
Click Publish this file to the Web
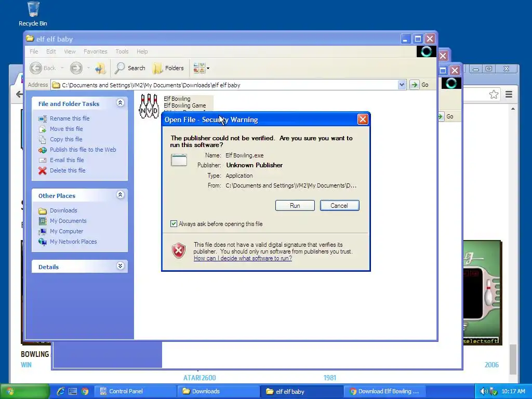[x=83, y=150]
